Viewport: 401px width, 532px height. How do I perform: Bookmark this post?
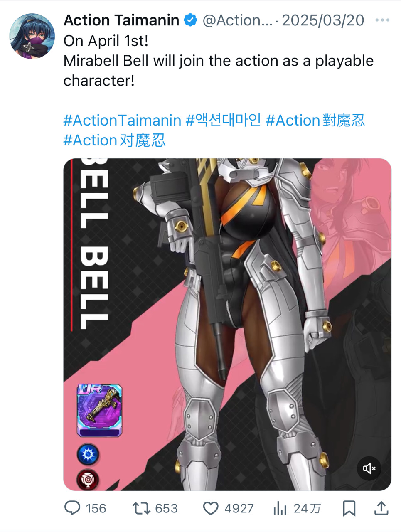(349, 508)
